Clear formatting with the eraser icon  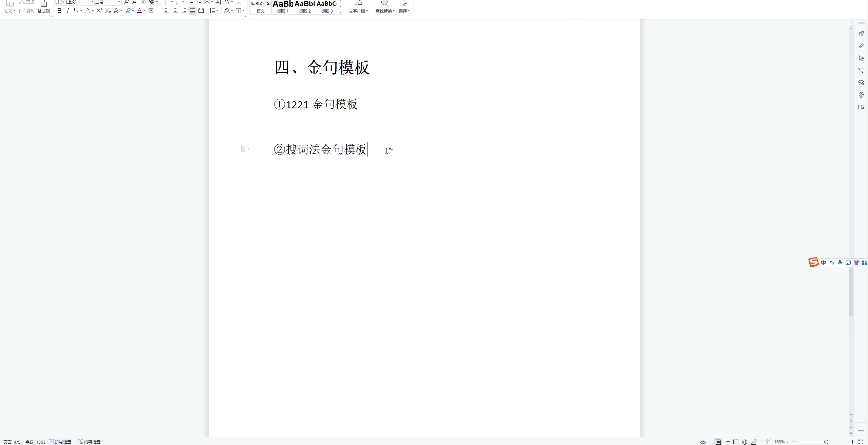point(144,2)
